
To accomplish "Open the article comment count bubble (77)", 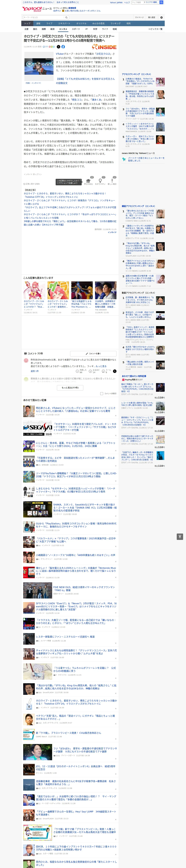I will point(45,47).
